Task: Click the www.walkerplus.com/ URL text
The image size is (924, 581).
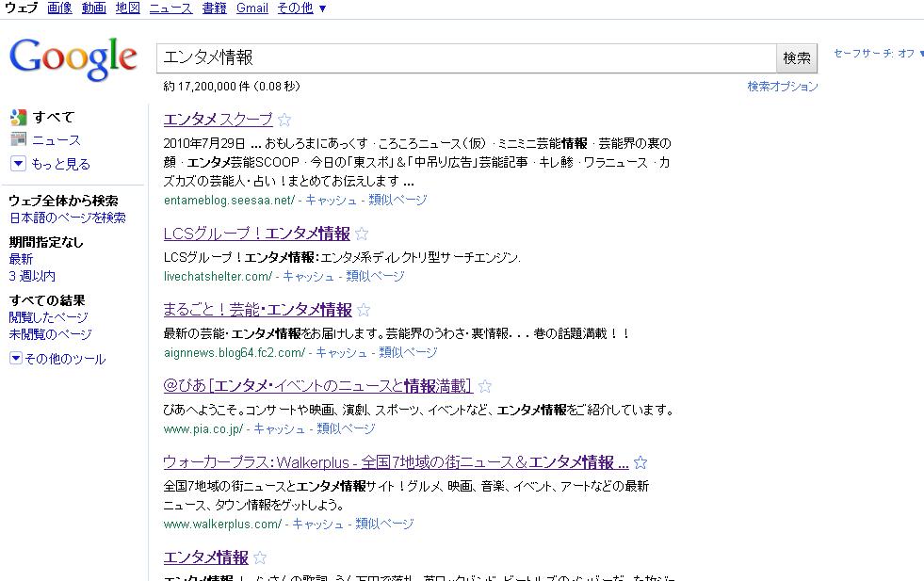Action: click(x=222, y=524)
